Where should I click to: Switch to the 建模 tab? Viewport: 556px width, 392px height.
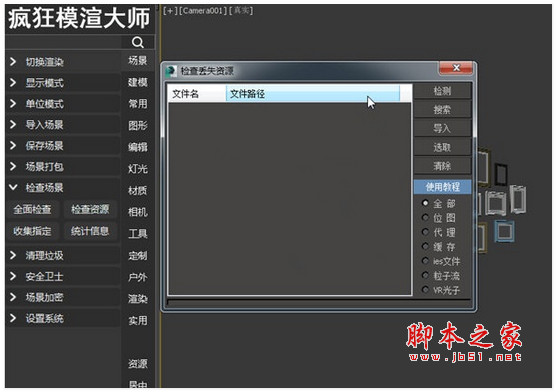tap(138, 82)
